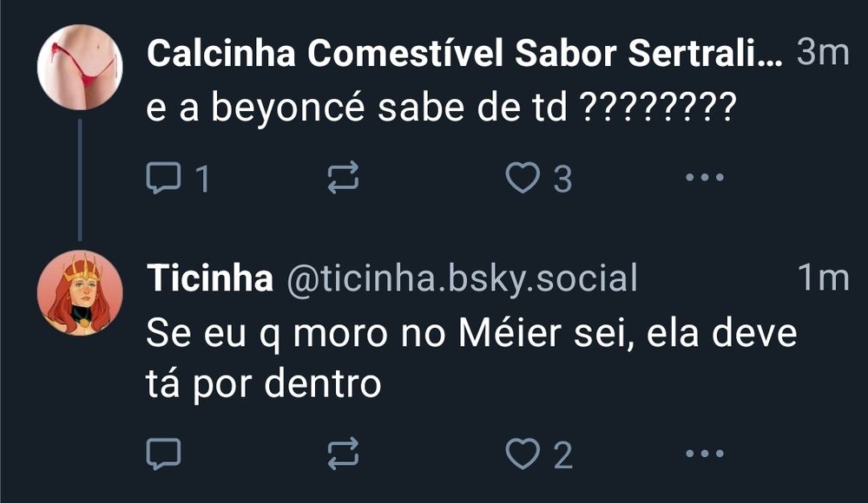Click the like count 3 on first post
Screen dimensions: 868x503
(562, 180)
